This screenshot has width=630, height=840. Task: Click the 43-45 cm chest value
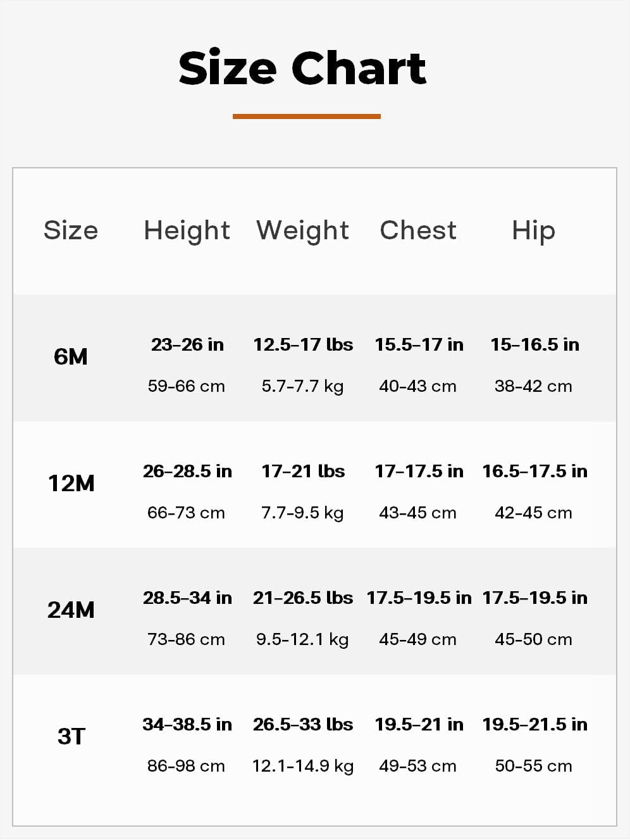pyautogui.click(x=417, y=513)
